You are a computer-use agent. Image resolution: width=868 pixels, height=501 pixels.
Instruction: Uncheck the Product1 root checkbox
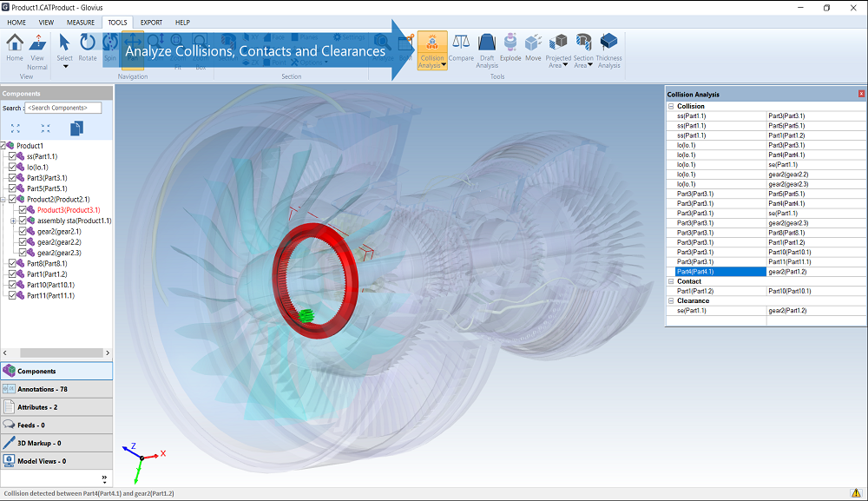(x=3, y=146)
